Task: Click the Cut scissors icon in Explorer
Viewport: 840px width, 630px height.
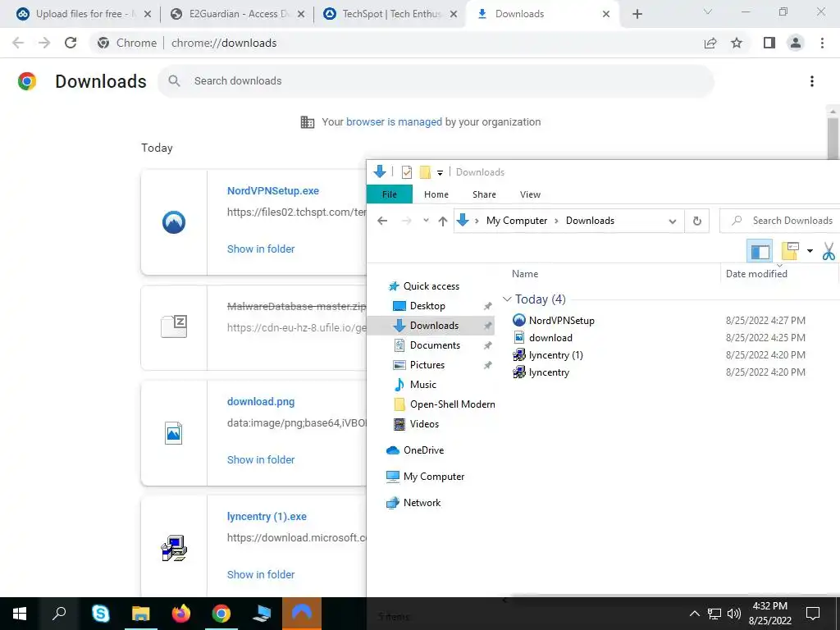Action: click(x=829, y=251)
